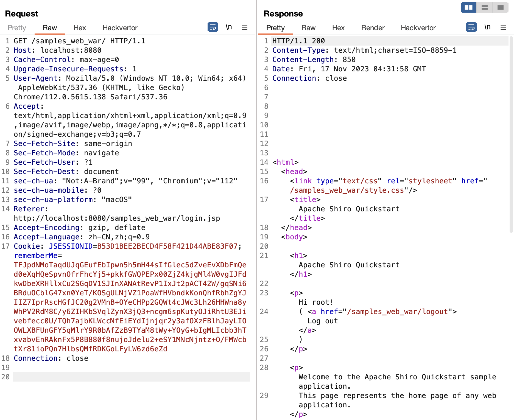514x420 pixels.
Task: Click the Sec-Fetch-User: ?1 header
Action: [x=53, y=162]
